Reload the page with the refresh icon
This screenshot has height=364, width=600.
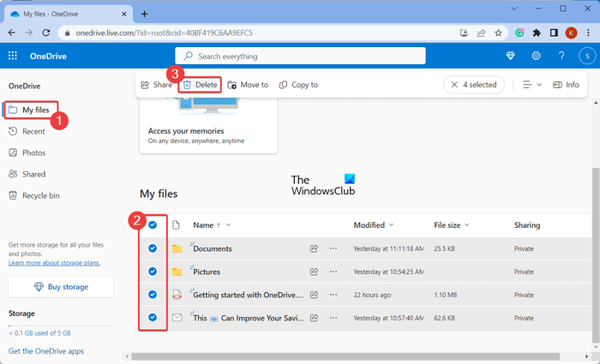pyautogui.click(x=46, y=33)
